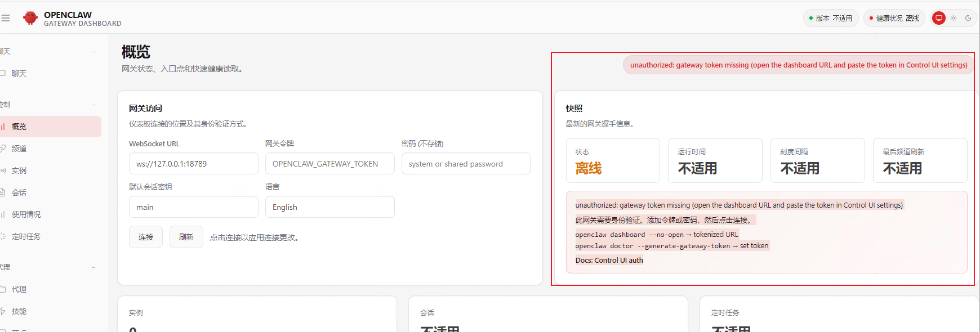Open 定时任务 in the sidebar

pos(51,236)
